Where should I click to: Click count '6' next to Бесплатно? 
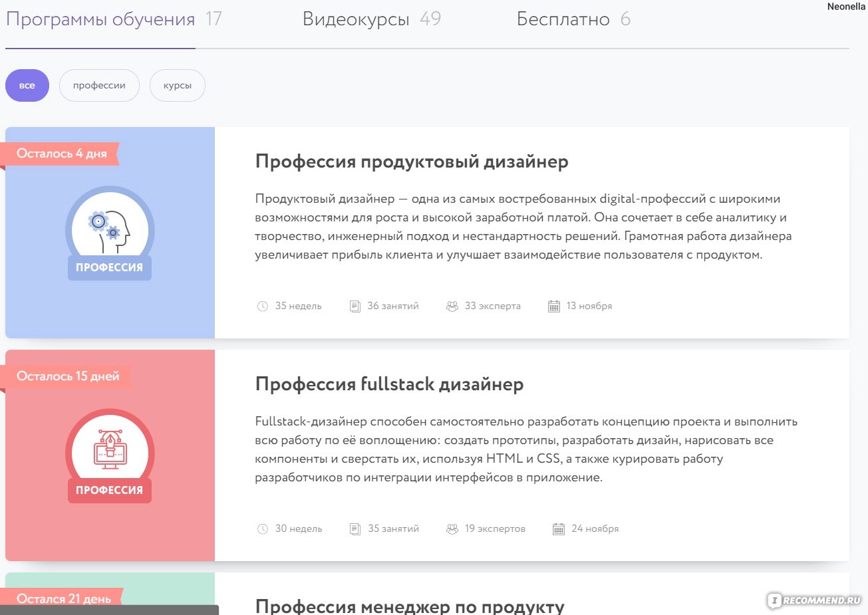pos(625,19)
